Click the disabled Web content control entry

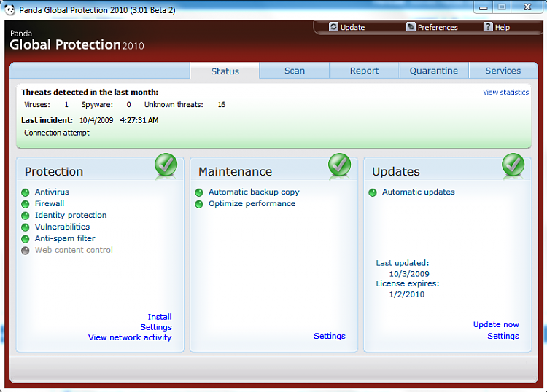(74, 250)
